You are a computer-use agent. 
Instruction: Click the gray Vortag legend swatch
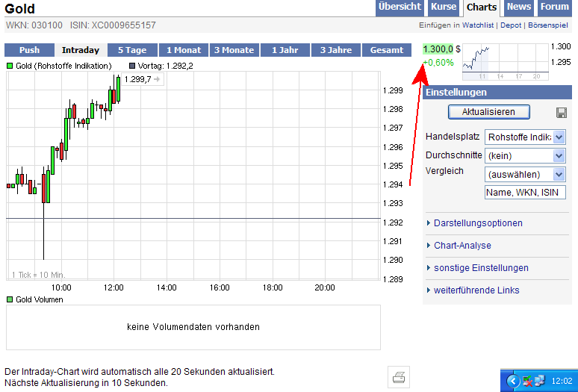(x=132, y=66)
